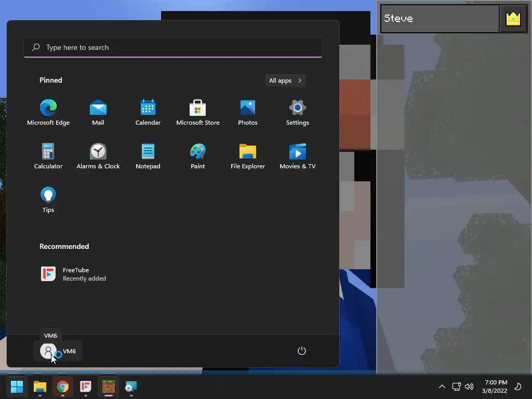Open Microsoft Edge from pinned apps
The width and height of the screenshot is (532, 399).
pos(48,113)
